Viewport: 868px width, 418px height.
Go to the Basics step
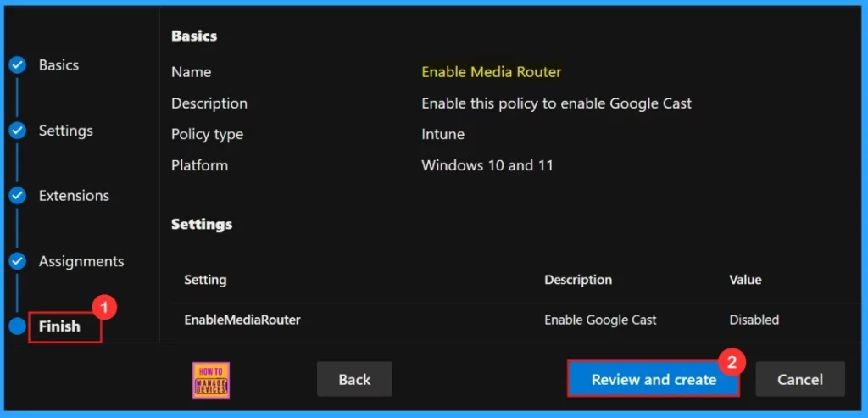point(58,65)
